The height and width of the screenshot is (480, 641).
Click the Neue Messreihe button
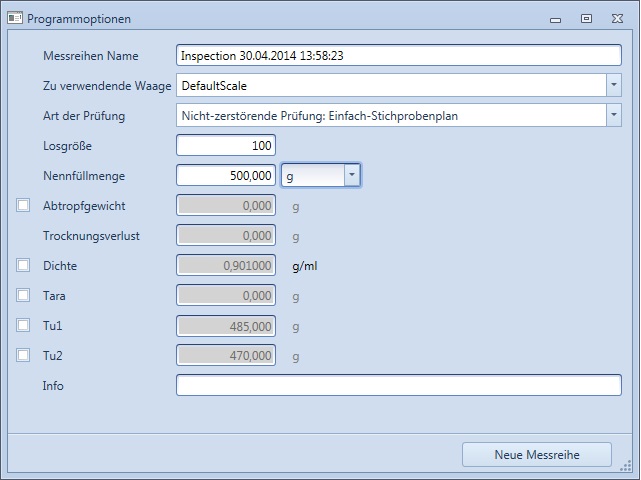536,454
